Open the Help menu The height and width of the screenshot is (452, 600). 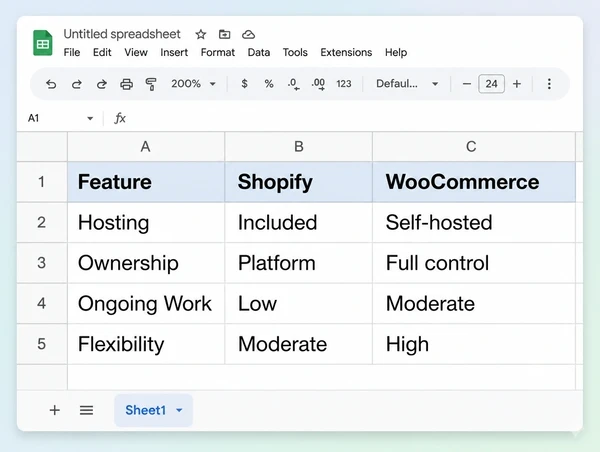coord(396,52)
